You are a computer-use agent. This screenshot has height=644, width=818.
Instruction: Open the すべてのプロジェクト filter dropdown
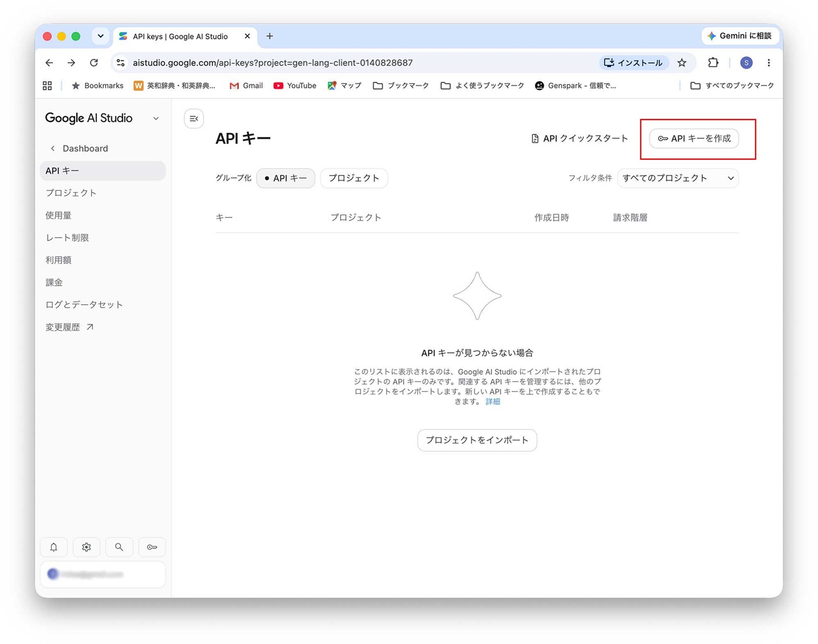coord(678,178)
